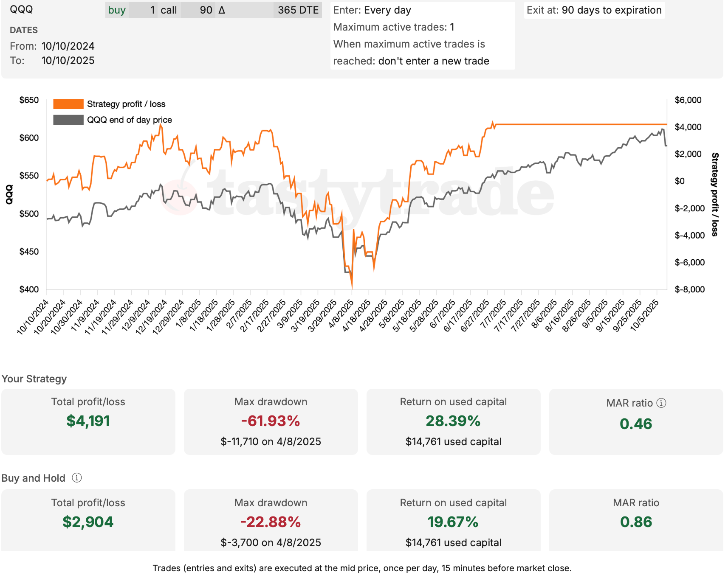This screenshot has height=578, width=728.
Task: Open the Enter frequency selector showing Every day
Action: click(x=387, y=10)
